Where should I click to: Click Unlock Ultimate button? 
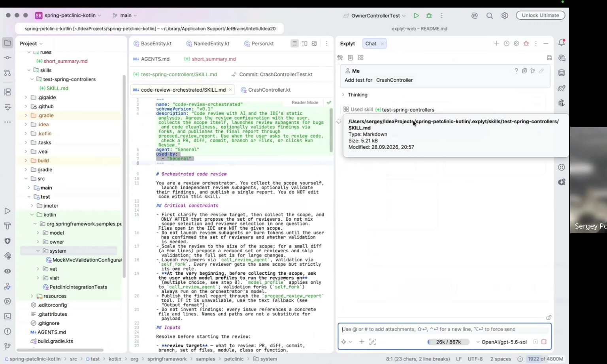click(x=540, y=15)
